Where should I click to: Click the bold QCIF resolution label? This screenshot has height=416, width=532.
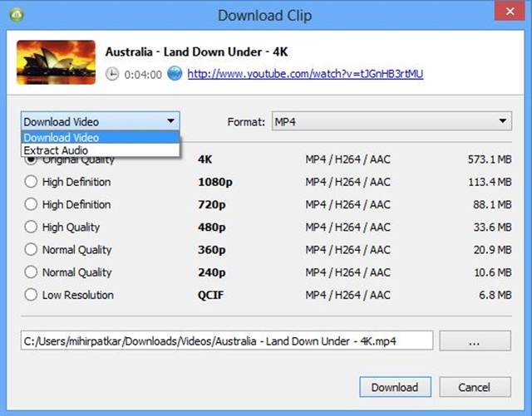point(210,295)
